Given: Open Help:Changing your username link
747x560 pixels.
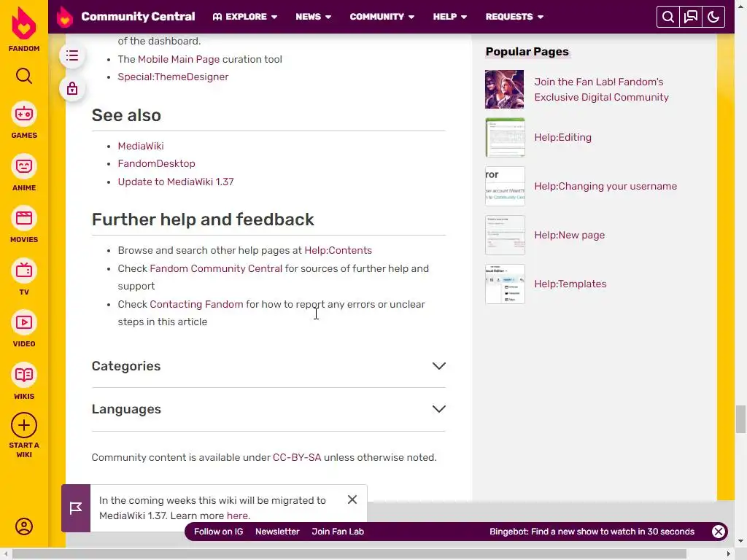Looking at the screenshot, I should (x=605, y=186).
